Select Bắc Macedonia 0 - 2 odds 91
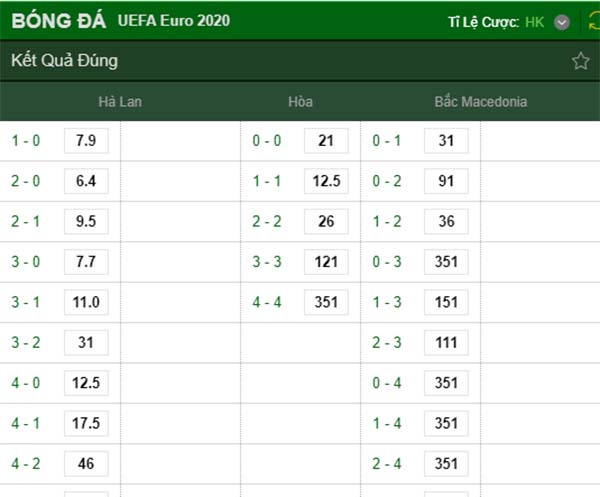This screenshot has height=497, width=600. (446, 181)
